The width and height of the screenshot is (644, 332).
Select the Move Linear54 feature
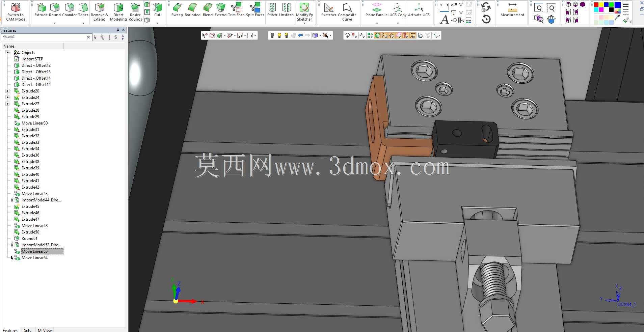click(x=34, y=258)
